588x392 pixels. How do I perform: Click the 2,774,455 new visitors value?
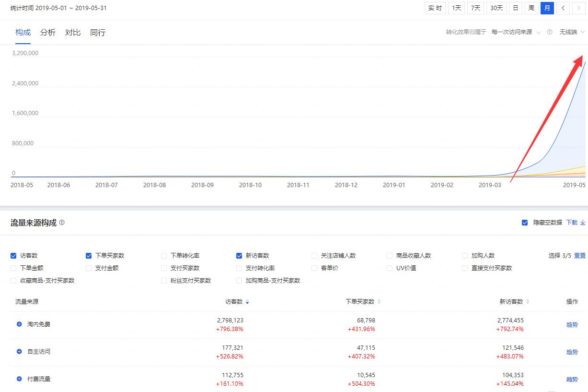(x=510, y=320)
